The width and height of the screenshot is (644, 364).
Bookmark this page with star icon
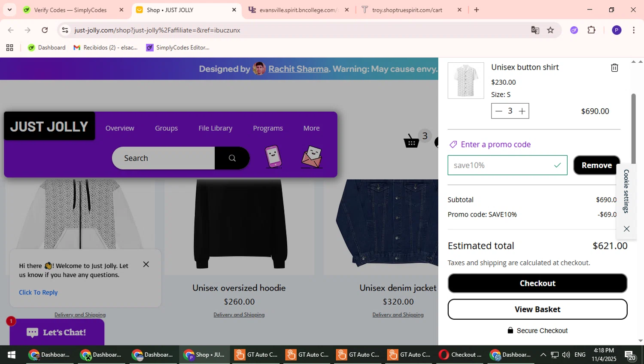tap(550, 30)
